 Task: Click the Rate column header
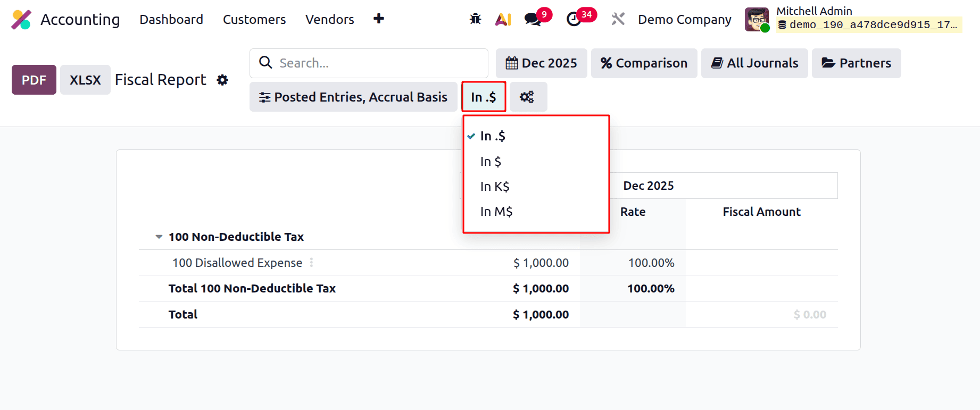click(633, 212)
